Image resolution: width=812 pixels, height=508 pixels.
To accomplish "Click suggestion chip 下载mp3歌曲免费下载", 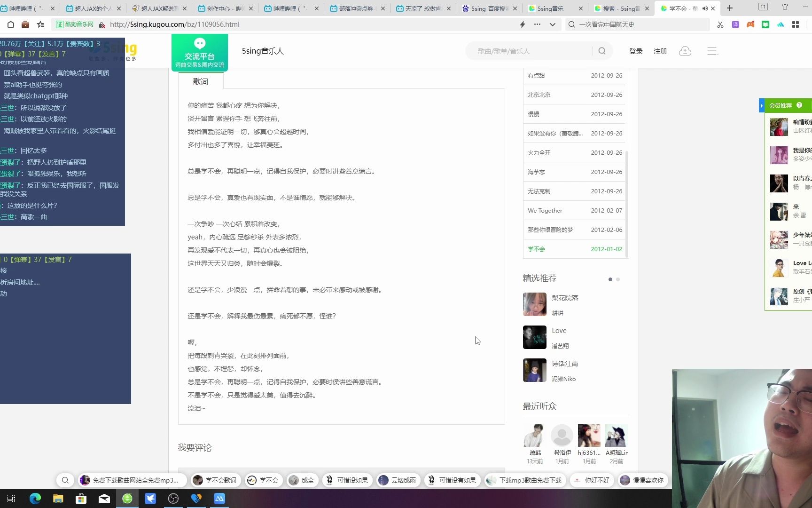I will tap(525, 480).
